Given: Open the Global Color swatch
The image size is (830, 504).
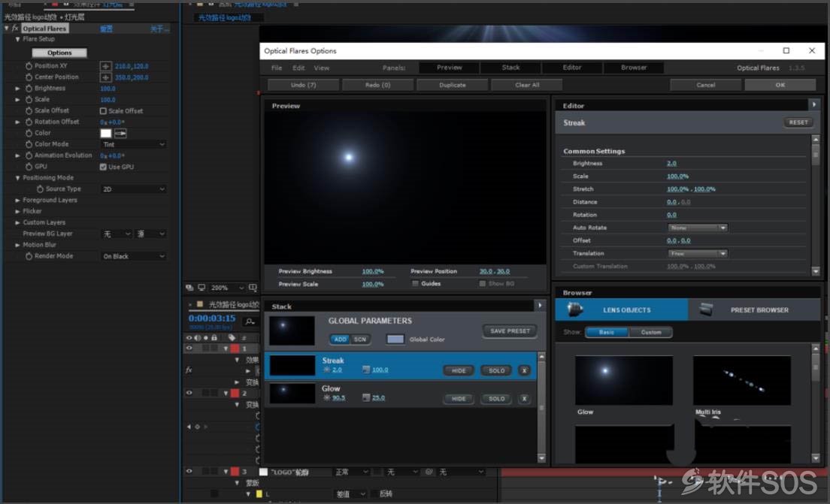Looking at the screenshot, I should [395, 340].
